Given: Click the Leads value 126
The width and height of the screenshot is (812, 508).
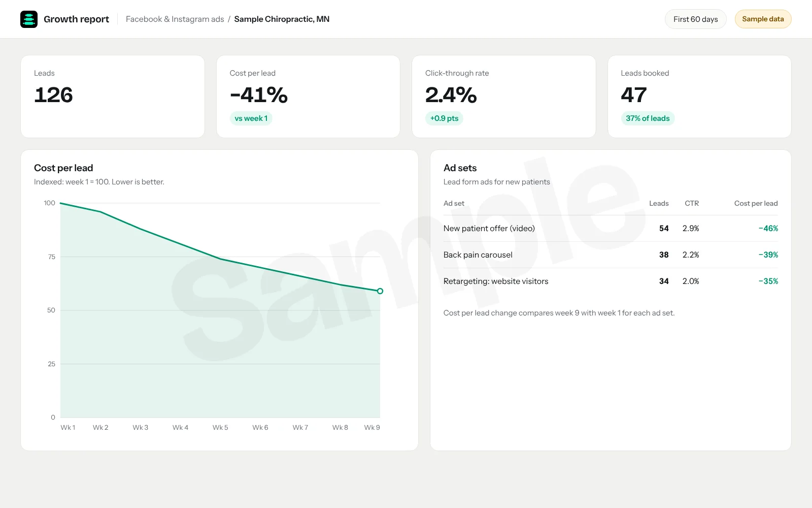Looking at the screenshot, I should tap(53, 95).
